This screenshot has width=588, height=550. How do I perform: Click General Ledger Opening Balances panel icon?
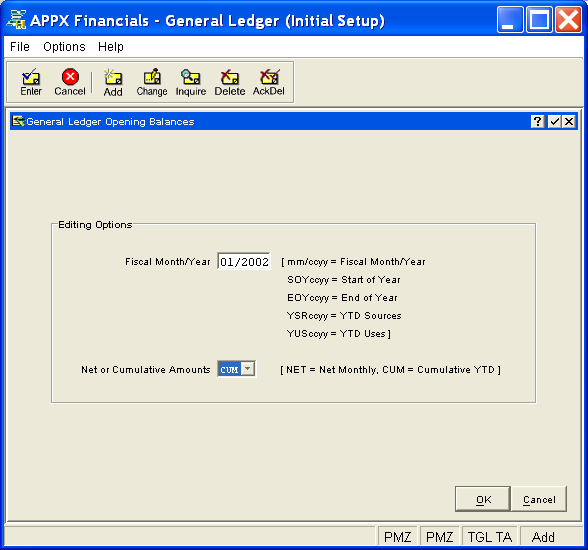tap(18, 121)
